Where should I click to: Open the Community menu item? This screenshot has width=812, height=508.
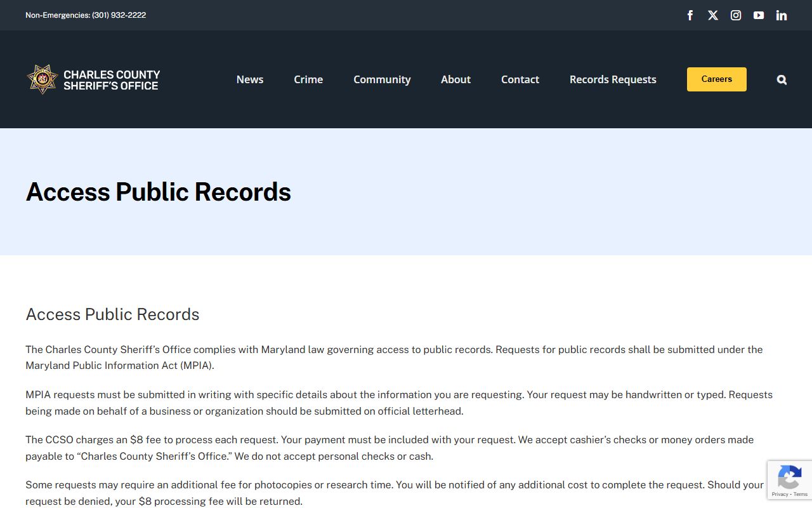point(382,79)
